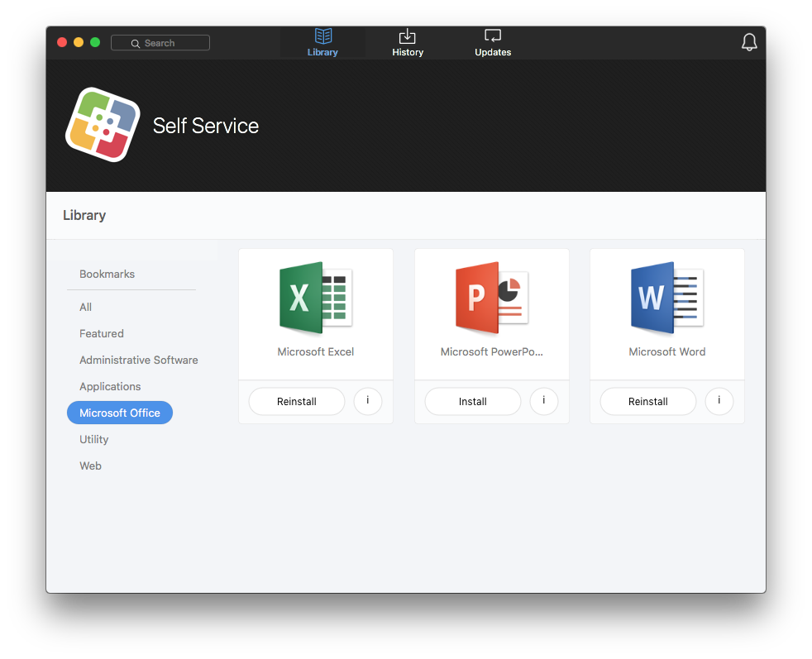The width and height of the screenshot is (812, 659).
Task: Click the notifications bell icon
Action: coord(749,42)
